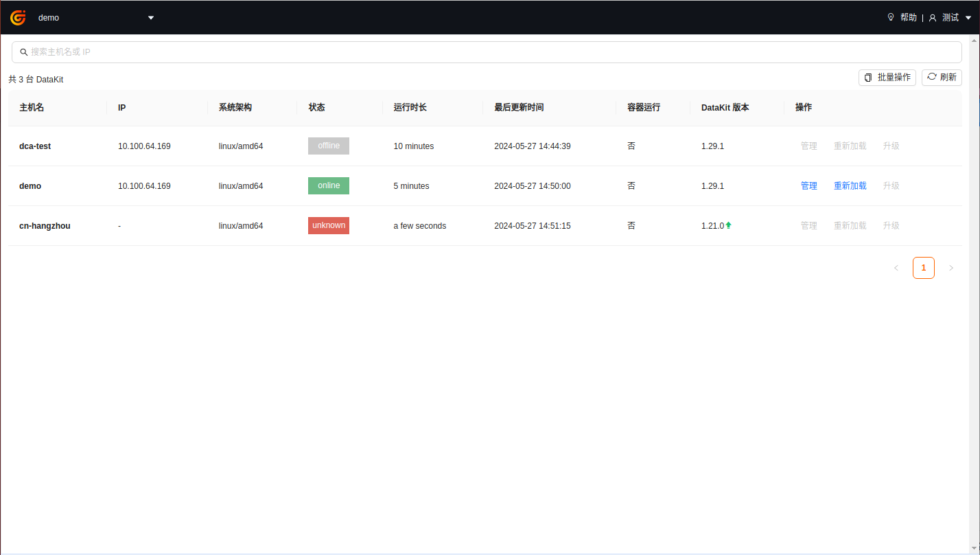Viewport: 980px width, 555px height.
Task: Click the help lightbulb icon
Action: [x=891, y=17]
